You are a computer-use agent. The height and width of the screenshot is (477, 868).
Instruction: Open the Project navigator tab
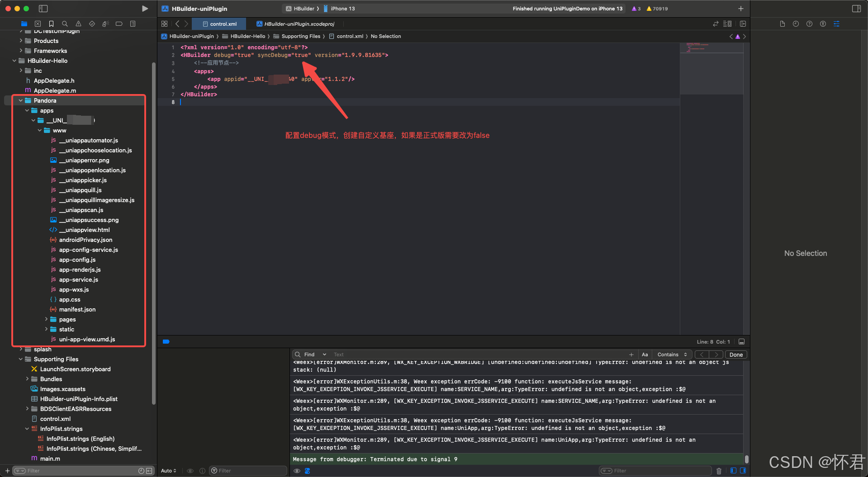coord(24,24)
